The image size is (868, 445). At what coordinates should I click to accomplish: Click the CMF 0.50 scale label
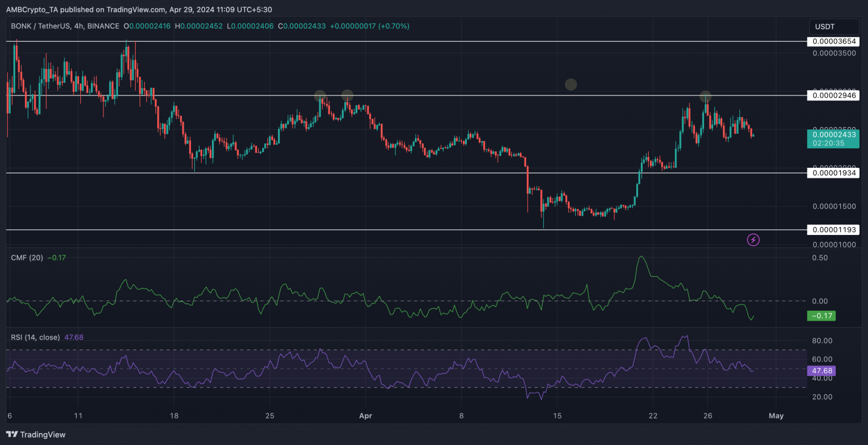[820, 258]
